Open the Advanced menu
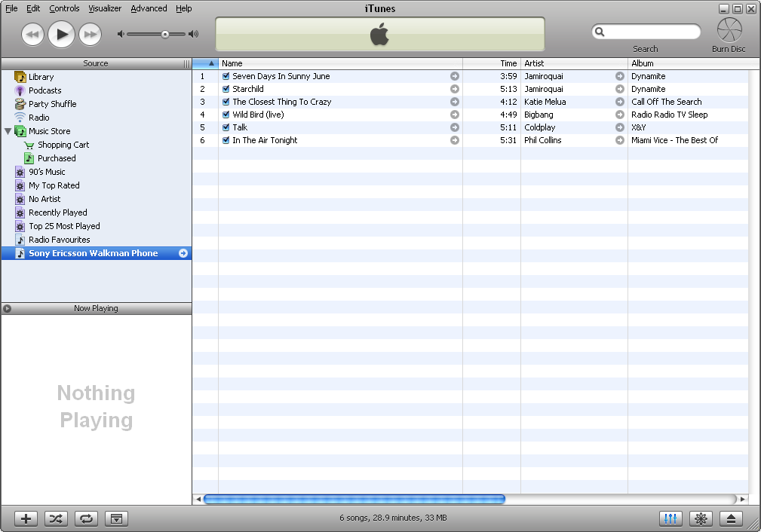The height and width of the screenshot is (532, 761). tap(149, 8)
